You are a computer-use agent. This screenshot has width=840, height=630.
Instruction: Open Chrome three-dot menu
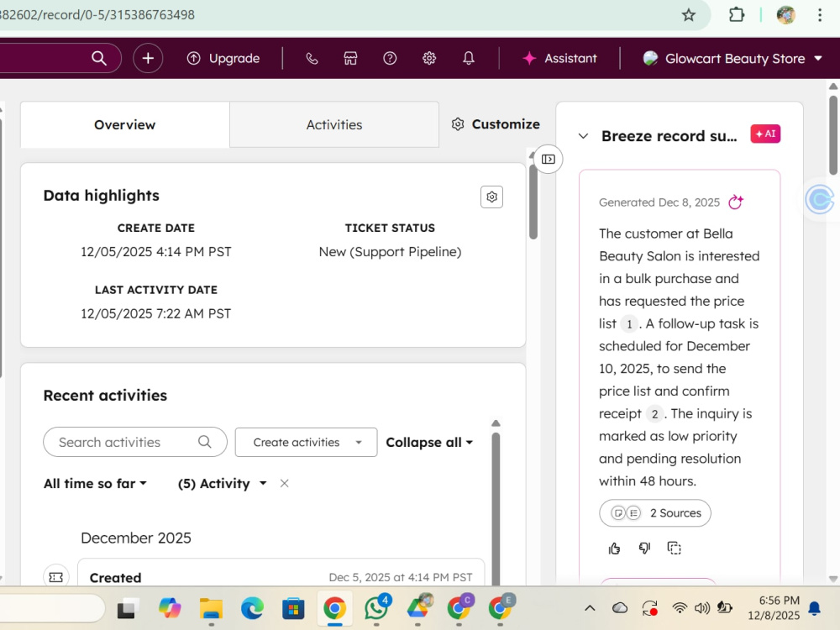[820, 15]
